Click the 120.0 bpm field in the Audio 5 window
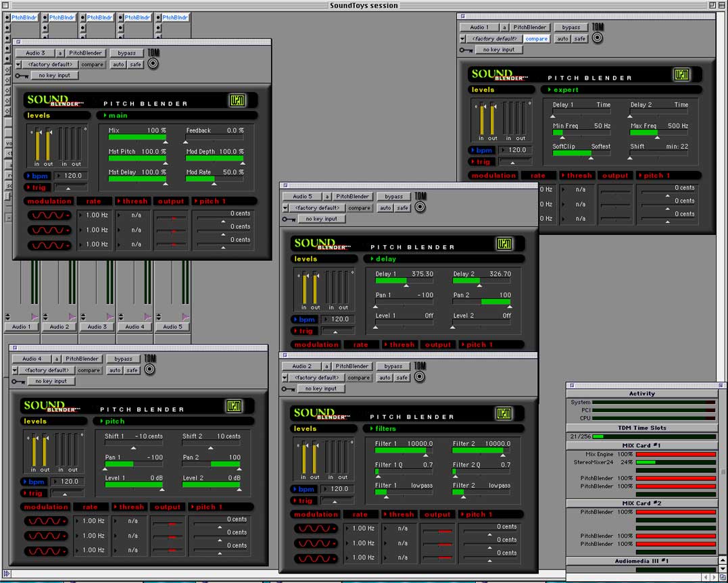This screenshot has width=728, height=583. 339,320
